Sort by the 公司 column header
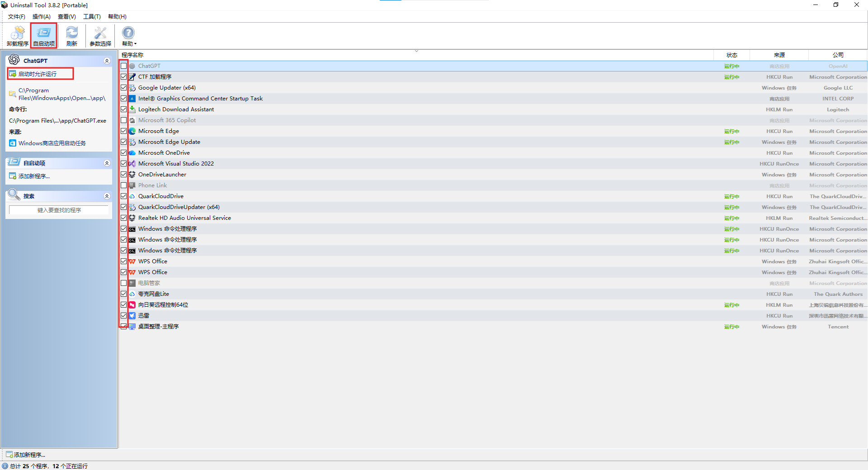Image resolution: width=868 pixels, height=470 pixels. (x=838, y=55)
